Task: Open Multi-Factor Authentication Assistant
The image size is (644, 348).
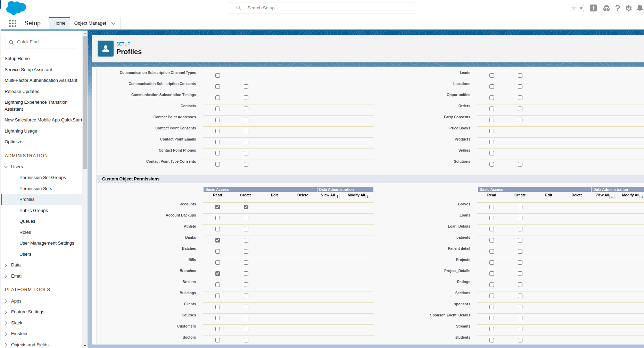Action: coord(41,80)
